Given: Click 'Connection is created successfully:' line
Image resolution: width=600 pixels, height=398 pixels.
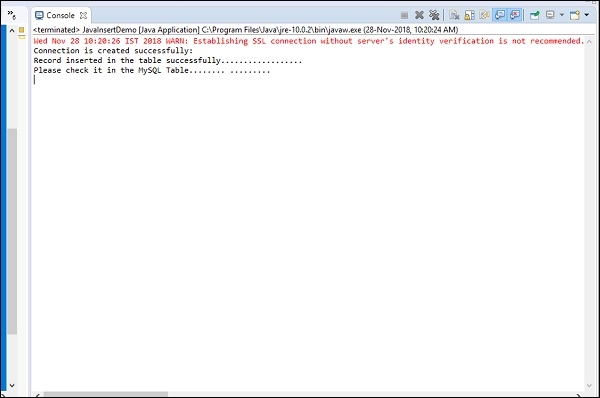Looking at the screenshot, I should click(x=113, y=51).
